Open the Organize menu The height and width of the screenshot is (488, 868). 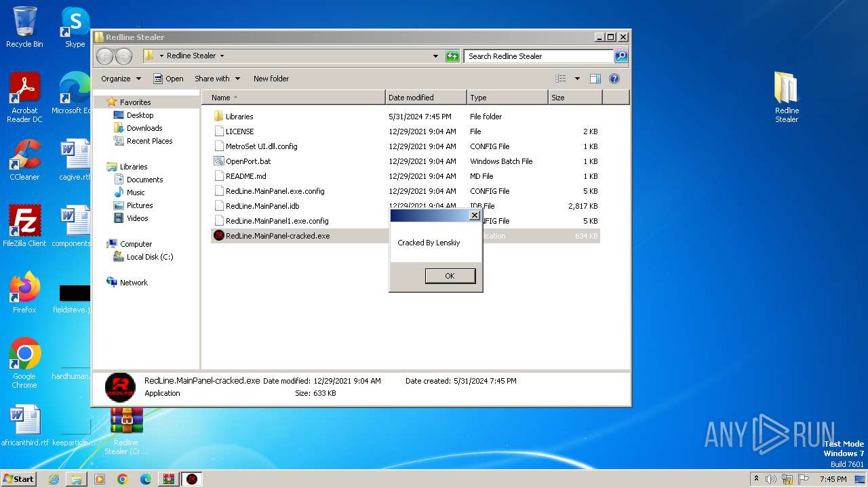121,79
